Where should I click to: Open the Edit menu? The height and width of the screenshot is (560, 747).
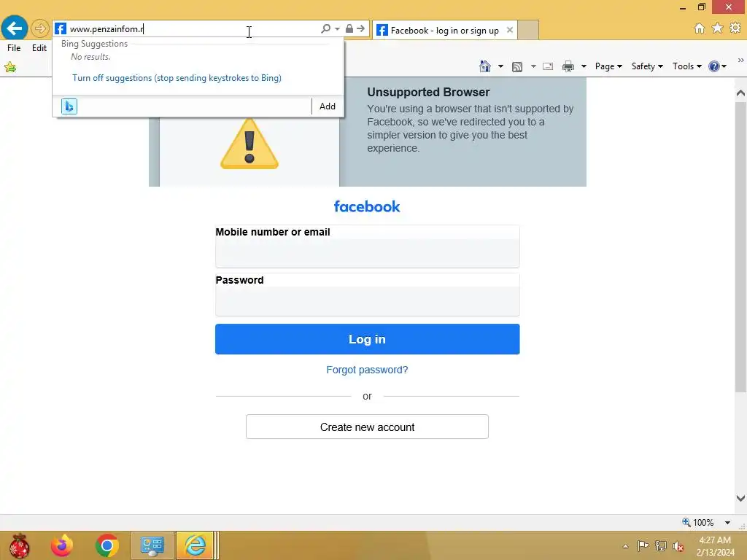pyautogui.click(x=39, y=48)
